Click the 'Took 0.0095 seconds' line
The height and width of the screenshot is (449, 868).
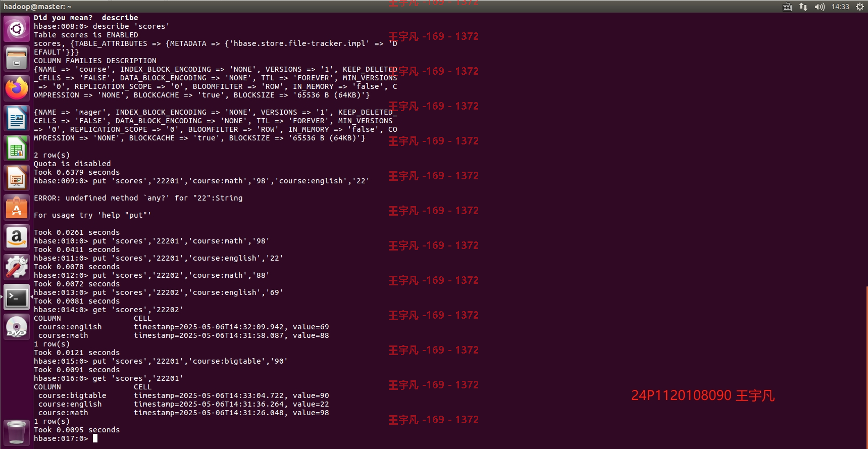pyautogui.click(x=77, y=430)
